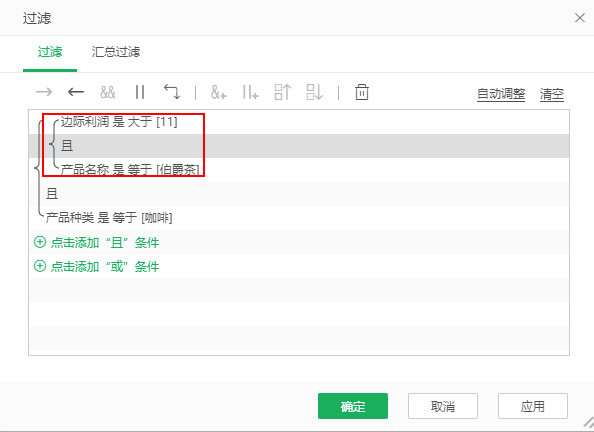Click 点击添加 "或" 条件

tap(97, 266)
